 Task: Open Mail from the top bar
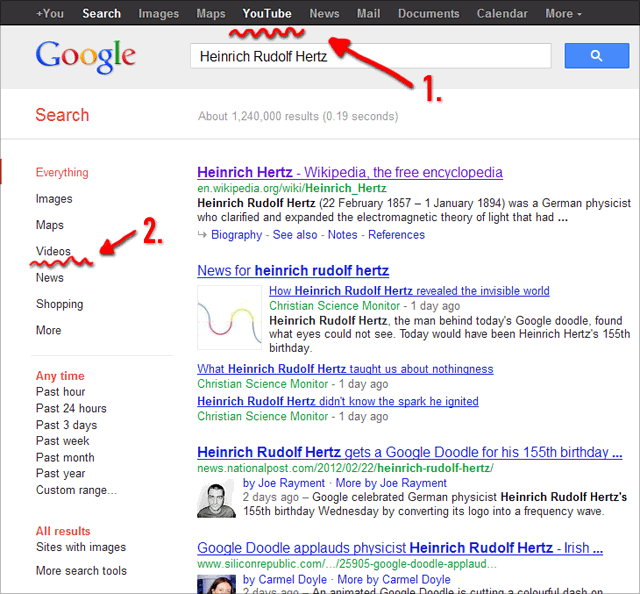coord(369,13)
